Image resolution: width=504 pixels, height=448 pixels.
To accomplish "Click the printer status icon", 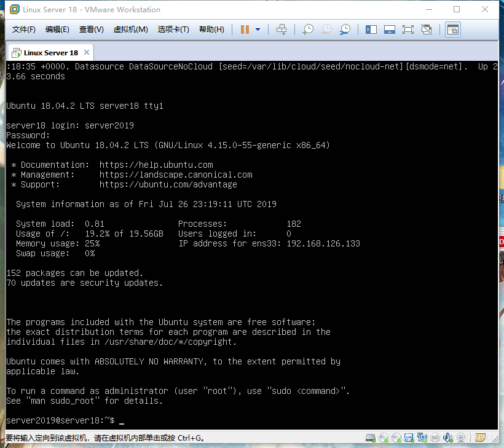I will coord(435,438).
